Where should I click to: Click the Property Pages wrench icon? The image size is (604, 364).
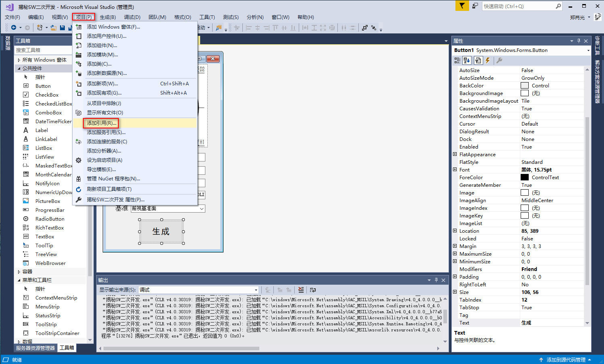click(x=499, y=60)
